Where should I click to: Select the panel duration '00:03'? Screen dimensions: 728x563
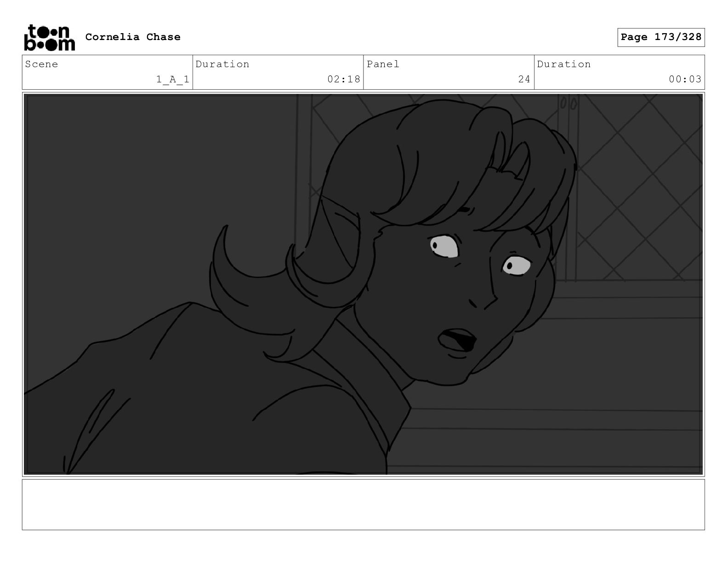(x=685, y=79)
